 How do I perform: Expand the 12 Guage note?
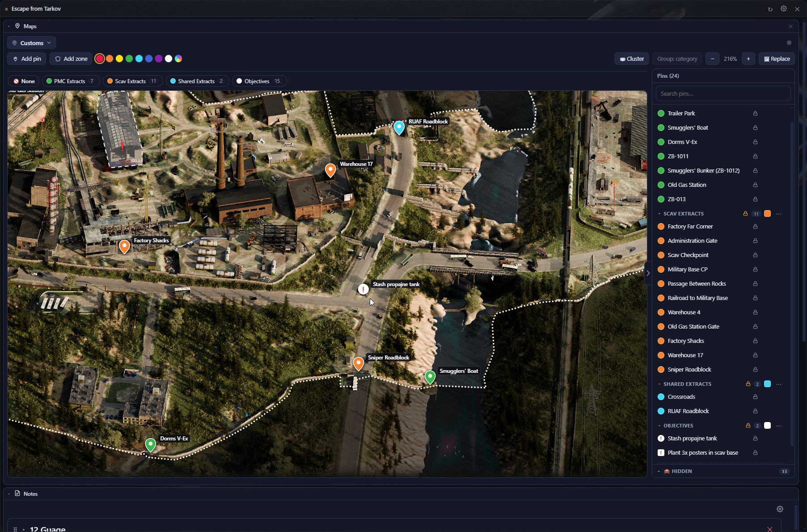pyautogui.click(x=24, y=529)
